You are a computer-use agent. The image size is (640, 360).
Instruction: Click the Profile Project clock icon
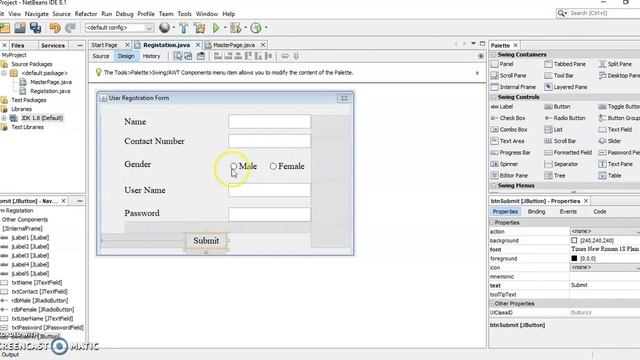click(x=256, y=28)
